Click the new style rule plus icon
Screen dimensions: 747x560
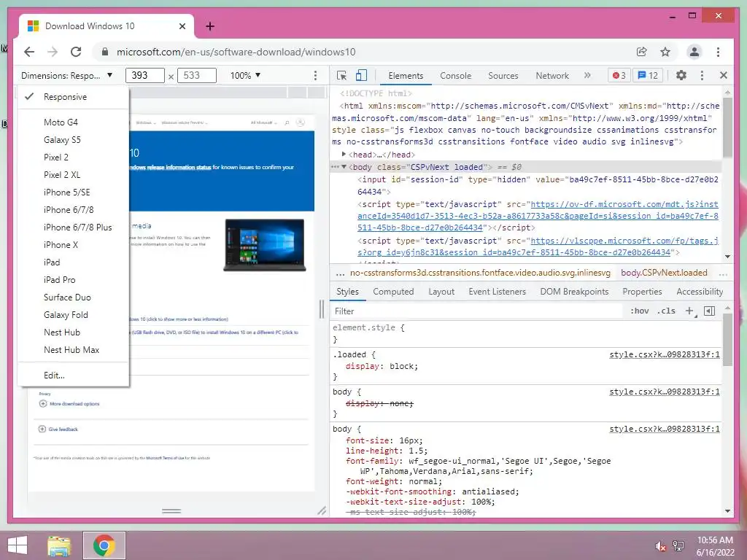pyautogui.click(x=689, y=311)
